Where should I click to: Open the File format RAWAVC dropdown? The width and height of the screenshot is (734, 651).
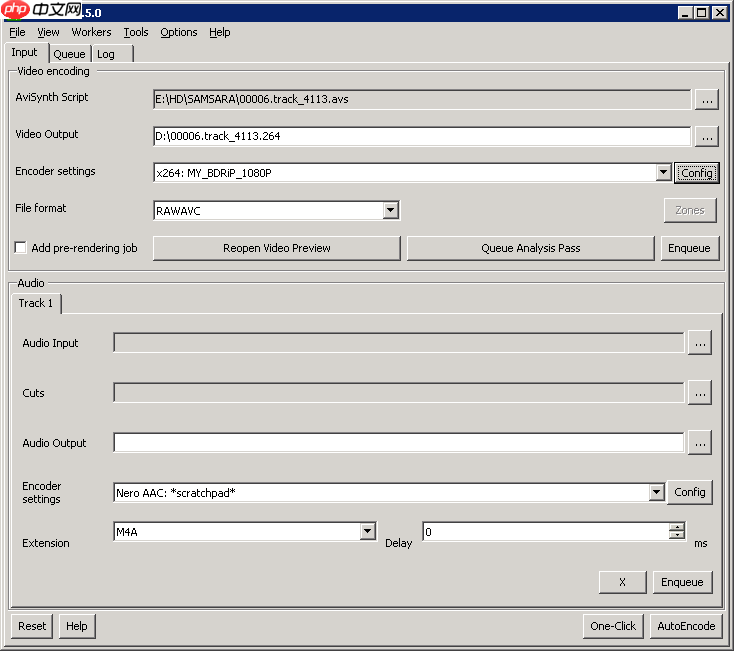[391, 210]
